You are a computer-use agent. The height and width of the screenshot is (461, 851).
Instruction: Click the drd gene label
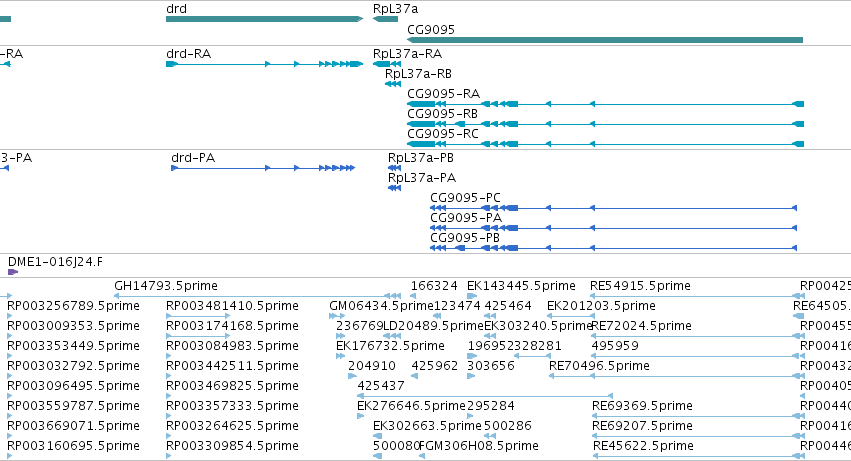tap(176, 9)
